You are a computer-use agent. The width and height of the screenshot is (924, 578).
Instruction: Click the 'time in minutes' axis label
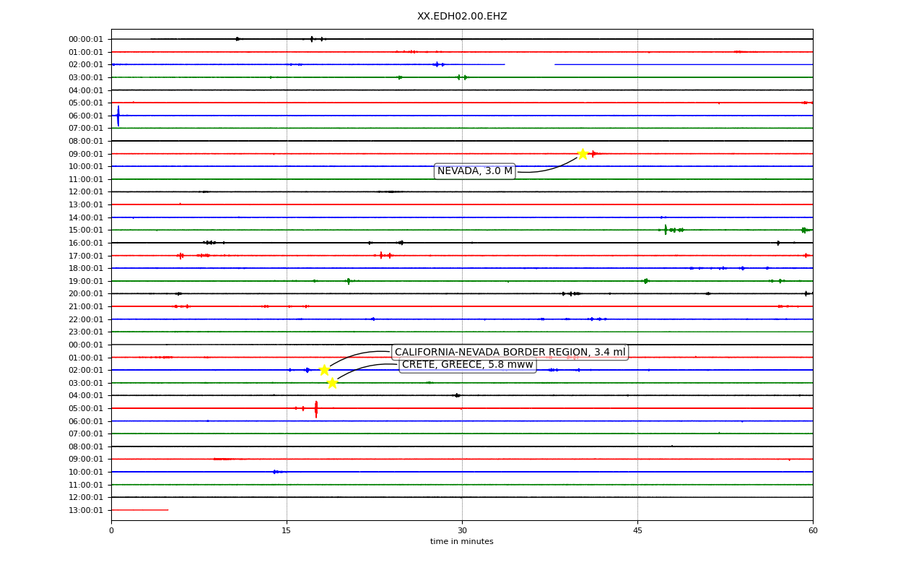point(462,542)
